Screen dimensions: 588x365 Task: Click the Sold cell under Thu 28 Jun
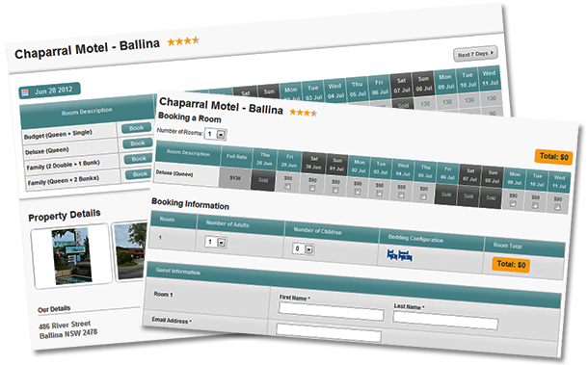click(x=263, y=180)
